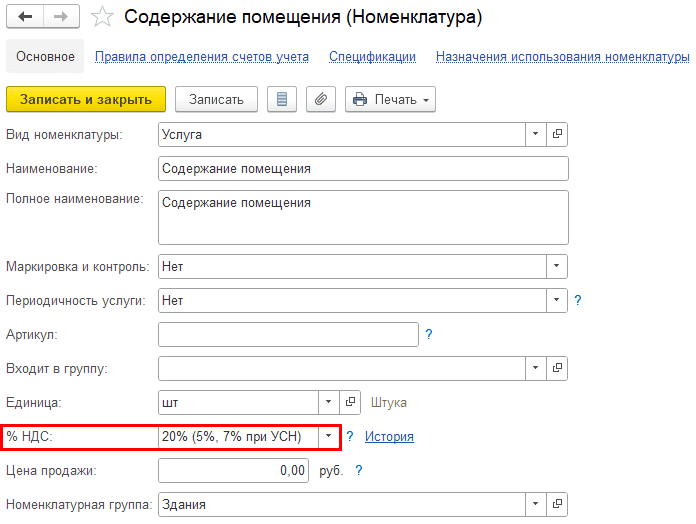Click into the Артикул input field
696x524 pixels.
[288, 334]
